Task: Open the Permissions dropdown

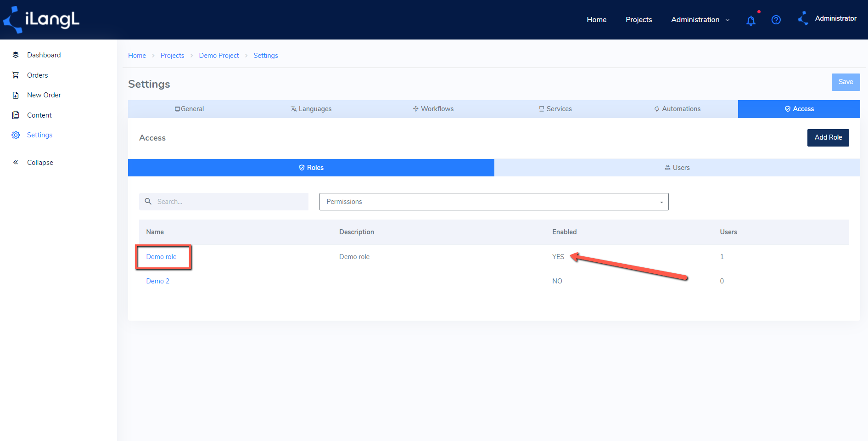Action: click(494, 202)
